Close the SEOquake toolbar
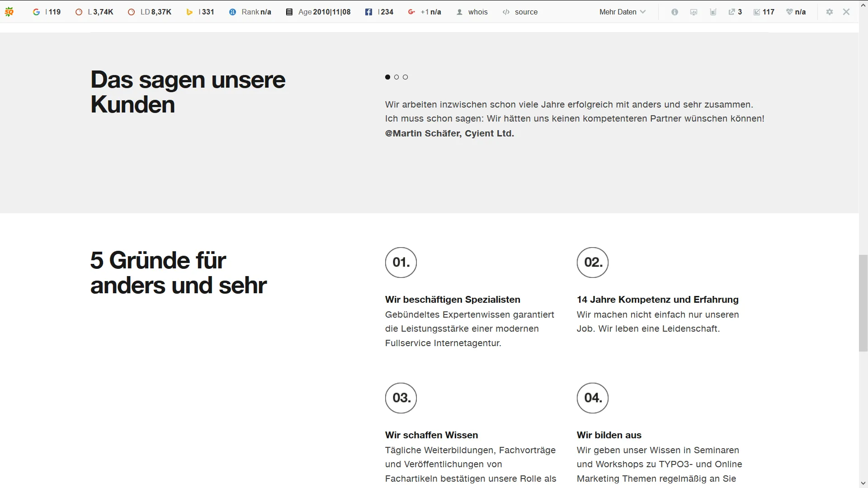The height and width of the screenshot is (488, 868). (x=846, y=12)
